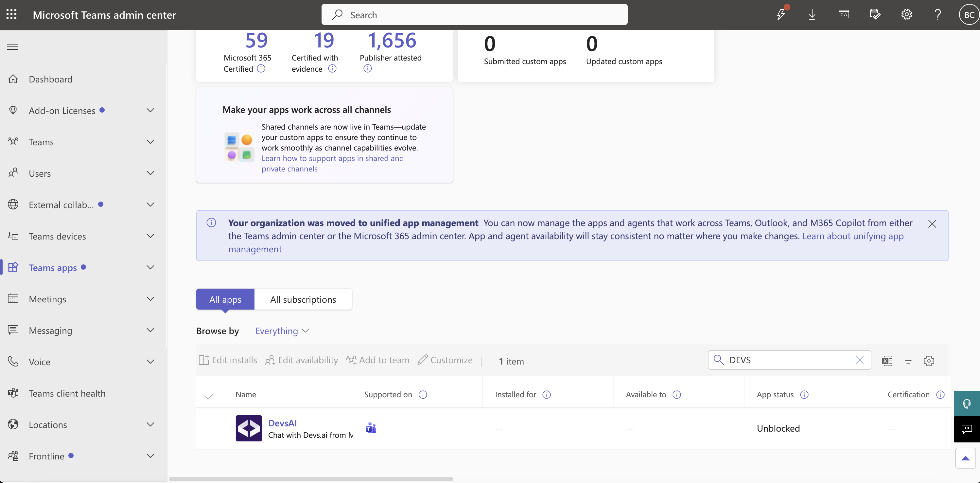Open the calendar checklist icon in header
This screenshot has height=483, width=980.
coord(875,14)
